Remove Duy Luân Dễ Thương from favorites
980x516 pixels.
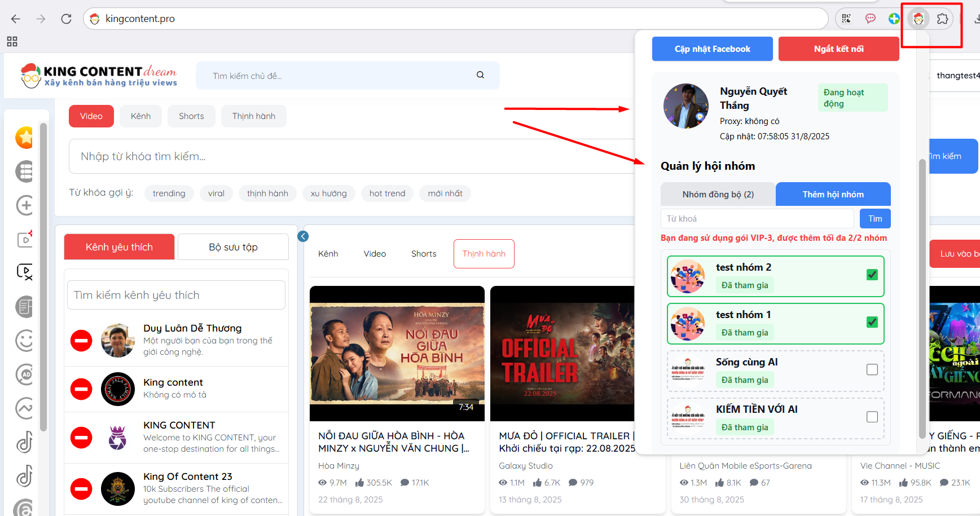[x=81, y=341]
